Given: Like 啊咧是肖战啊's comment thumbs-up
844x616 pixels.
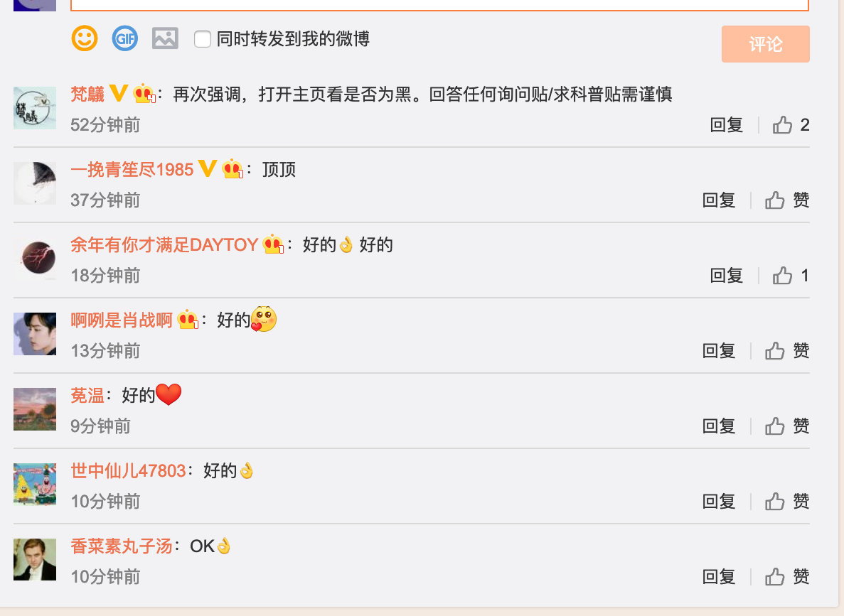Looking at the screenshot, I should 774,351.
